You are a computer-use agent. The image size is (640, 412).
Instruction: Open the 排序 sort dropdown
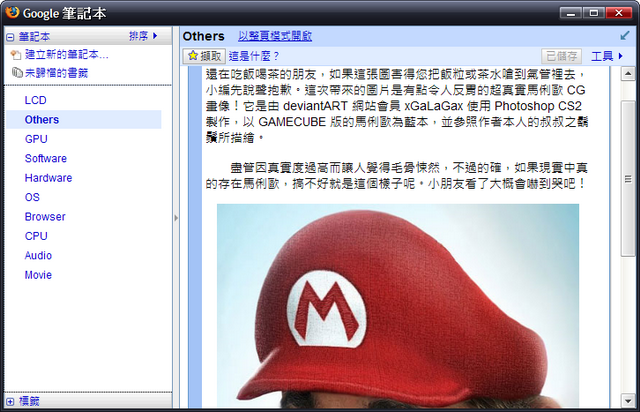pos(143,36)
